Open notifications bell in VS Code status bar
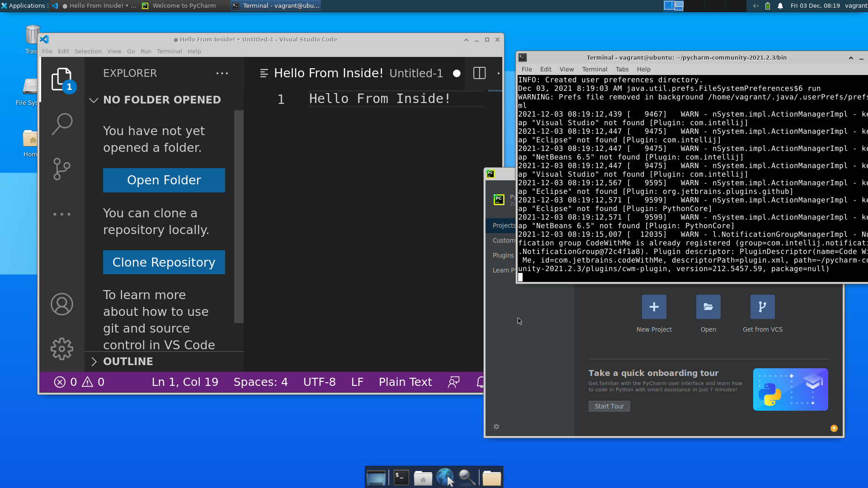This screenshot has width=868, height=488. pyautogui.click(x=480, y=382)
